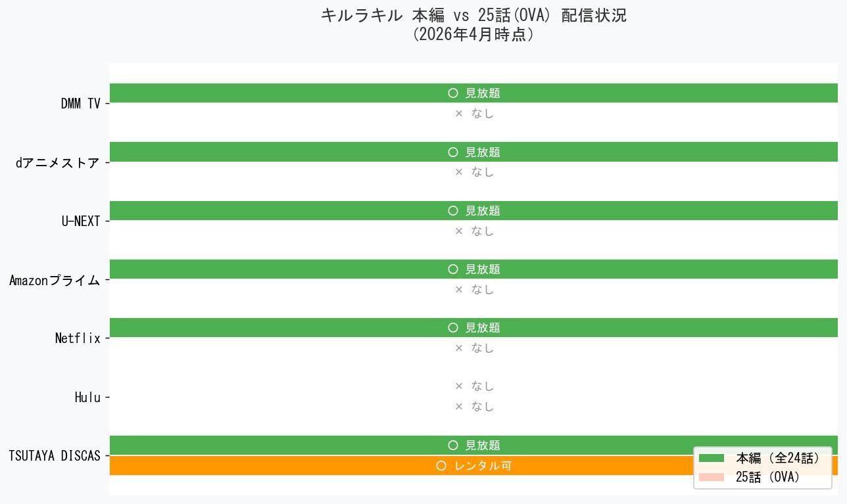Click the DMM TV green 見放題 bar
The height and width of the screenshot is (504, 847).
click(473, 93)
